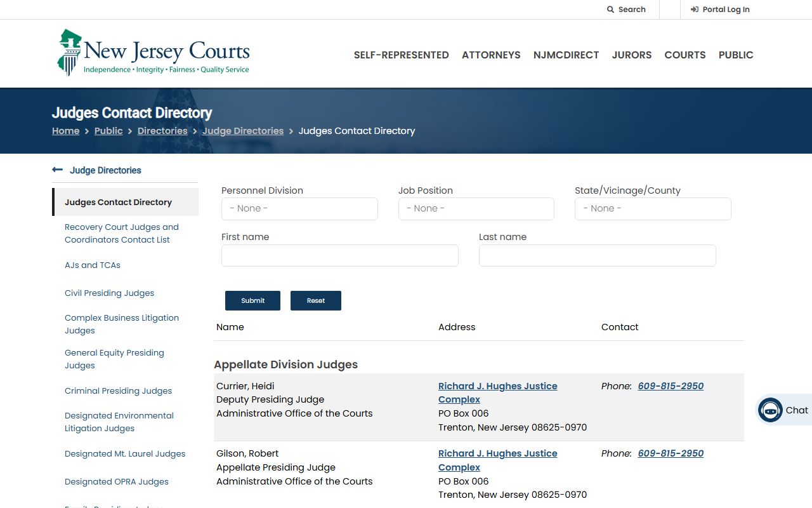Image resolution: width=812 pixels, height=508 pixels.
Task: Click the Name column header
Action: point(230,327)
